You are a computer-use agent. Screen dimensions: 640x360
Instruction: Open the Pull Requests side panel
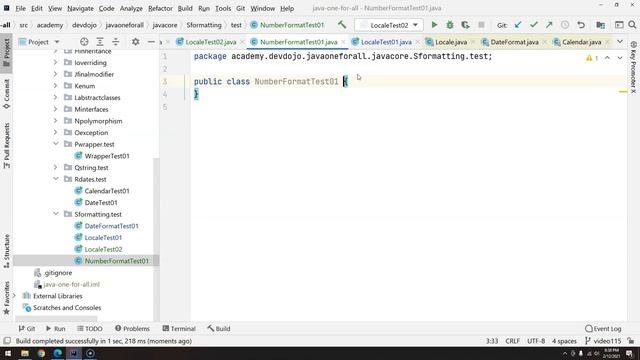(x=7, y=146)
